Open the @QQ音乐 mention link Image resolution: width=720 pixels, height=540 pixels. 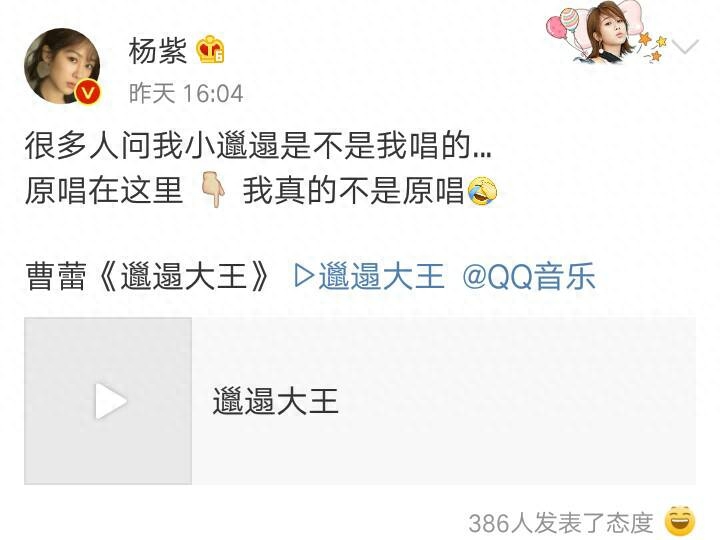(529, 276)
